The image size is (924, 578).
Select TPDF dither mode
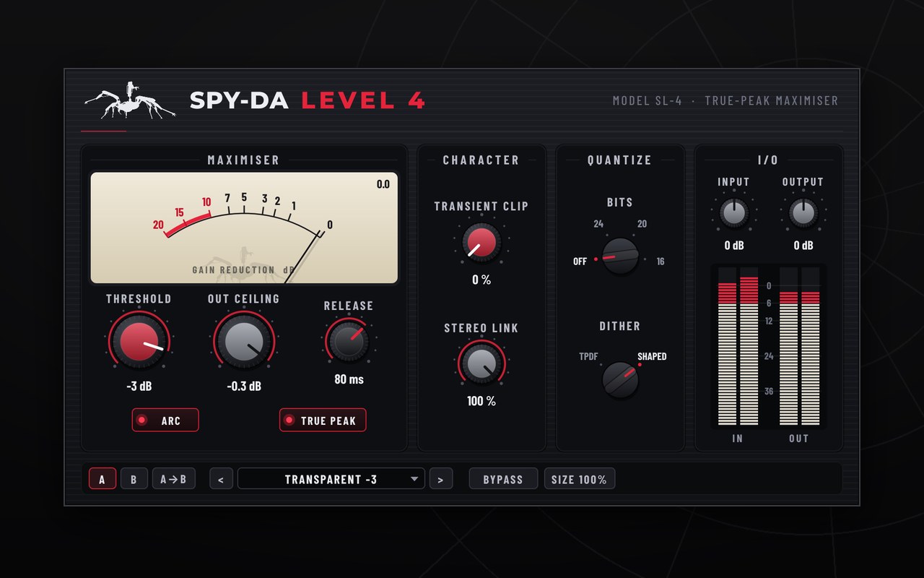point(588,357)
